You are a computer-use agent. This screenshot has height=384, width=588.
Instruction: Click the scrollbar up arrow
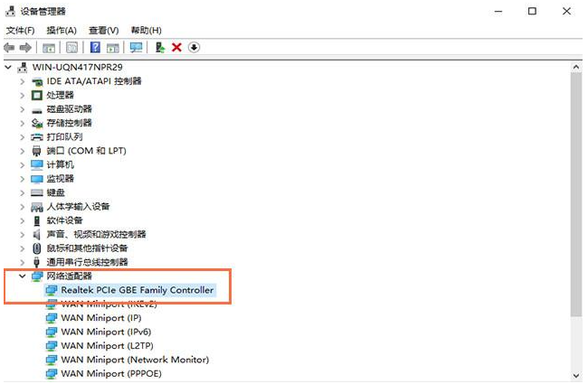tap(576, 68)
